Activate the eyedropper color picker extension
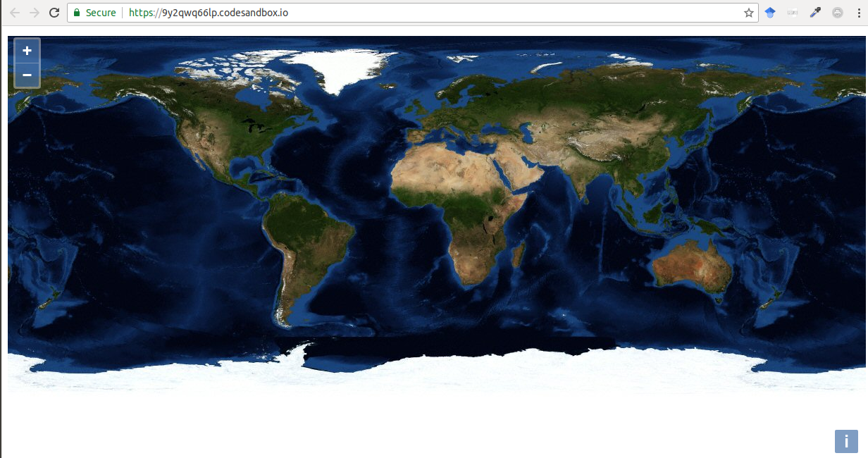 815,13
